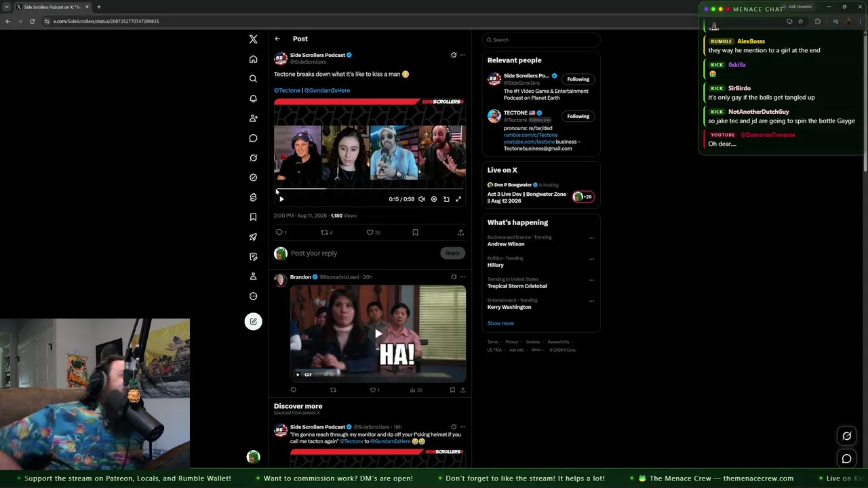Image resolution: width=868 pixels, height=488 pixels.
Task: Bookmark Brandon's reply
Action: tap(452, 390)
